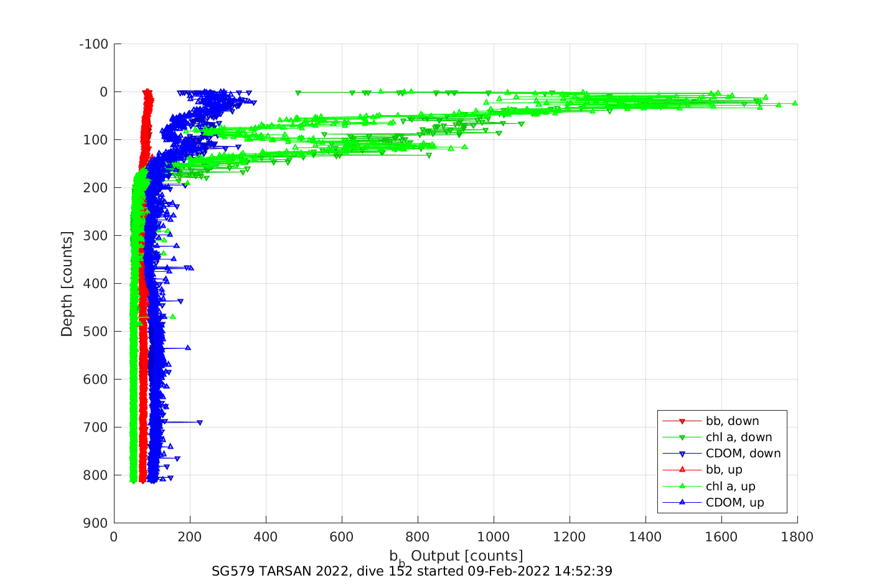Click the x-axis tick label '800'

pyautogui.click(x=418, y=537)
